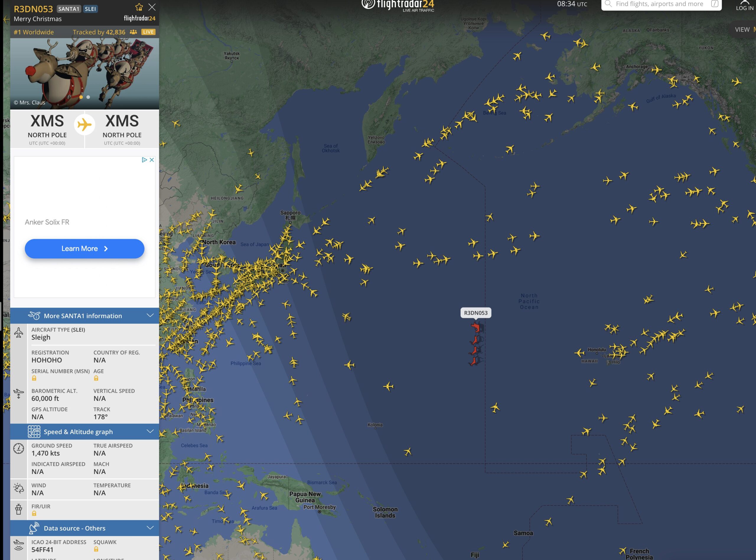The image size is (756, 560).
Task: Click the Santa reindeer photo thumbnail
Action: (x=84, y=74)
